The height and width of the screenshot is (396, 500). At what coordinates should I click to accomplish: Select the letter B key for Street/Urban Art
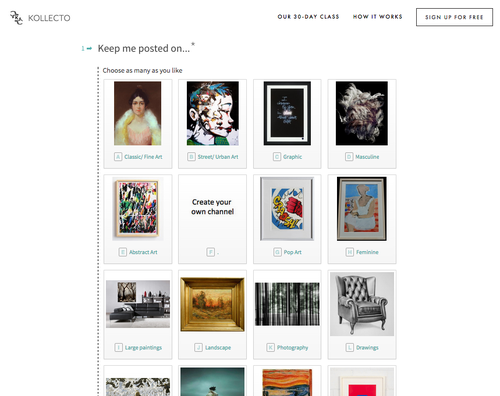click(x=191, y=157)
